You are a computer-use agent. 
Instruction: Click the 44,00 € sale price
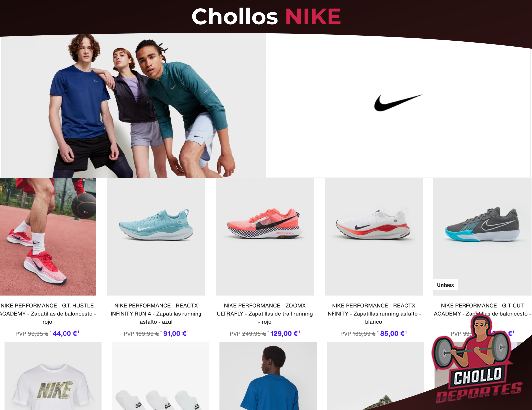tap(66, 333)
